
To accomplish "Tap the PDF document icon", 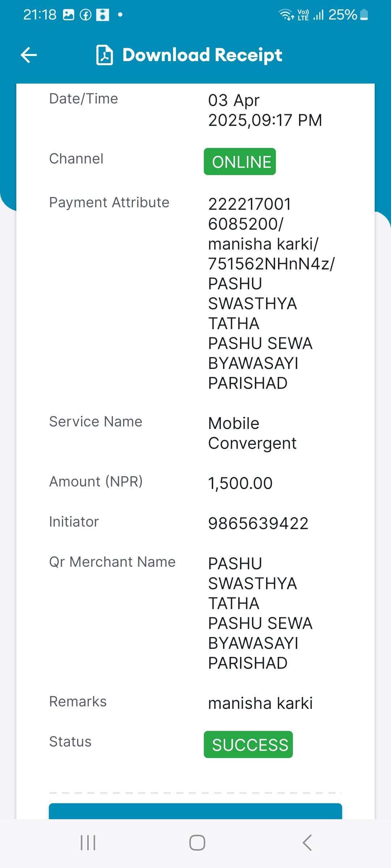I will [x=105, y=55].
